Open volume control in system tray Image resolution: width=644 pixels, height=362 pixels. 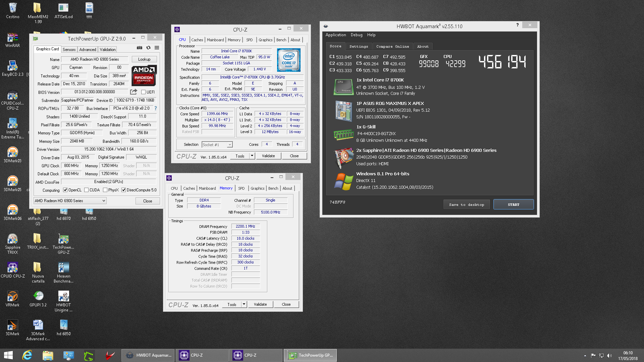coord(609,356)
